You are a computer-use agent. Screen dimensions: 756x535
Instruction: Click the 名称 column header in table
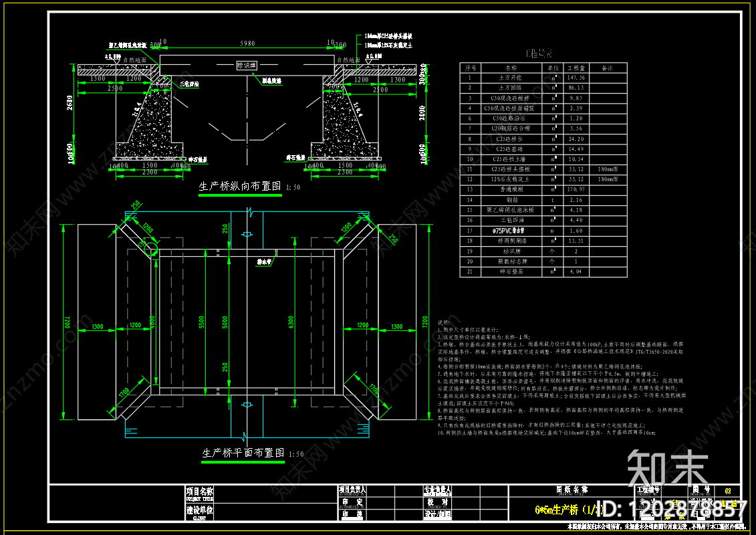(511, 68)
